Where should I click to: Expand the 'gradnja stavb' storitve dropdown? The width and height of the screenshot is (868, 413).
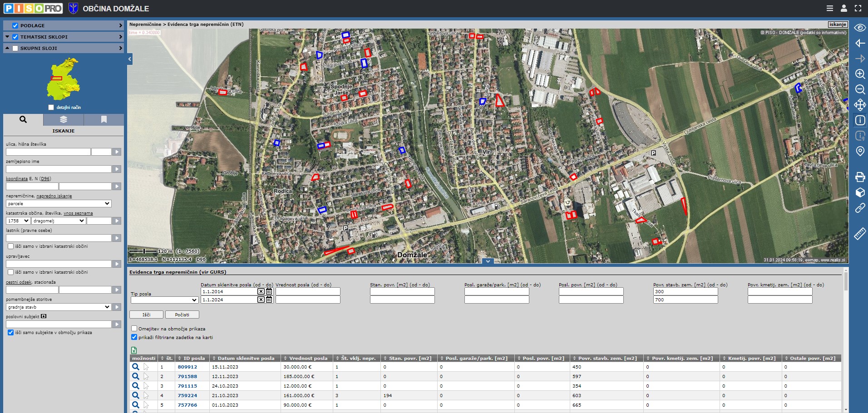click(59, 307)
